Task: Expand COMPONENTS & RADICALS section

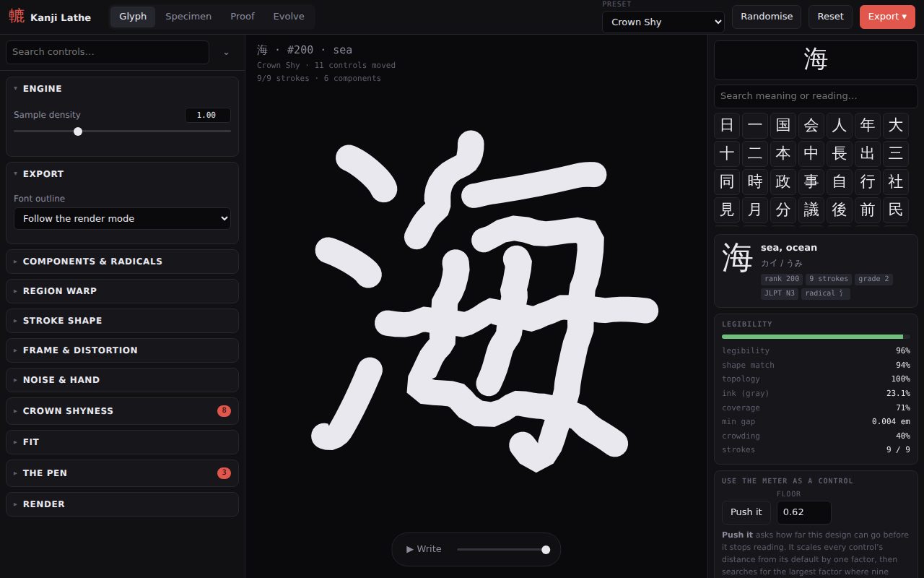Action: (122, 262)
